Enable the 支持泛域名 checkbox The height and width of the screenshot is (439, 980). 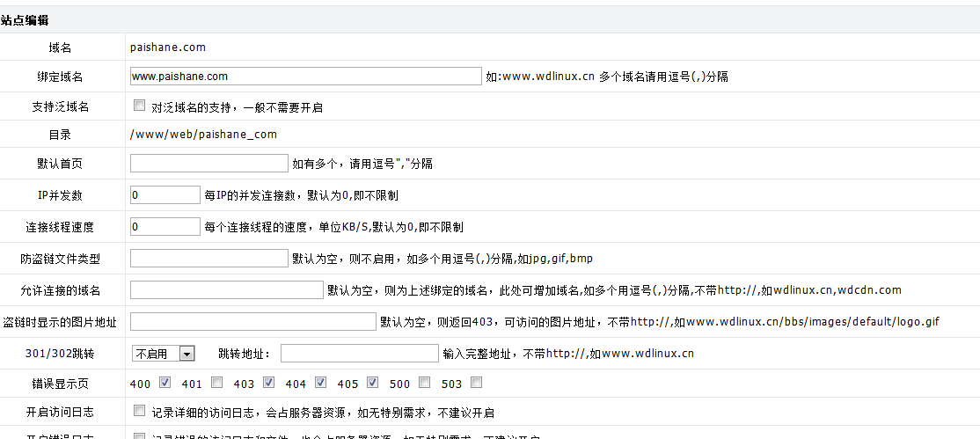(139, 106)
